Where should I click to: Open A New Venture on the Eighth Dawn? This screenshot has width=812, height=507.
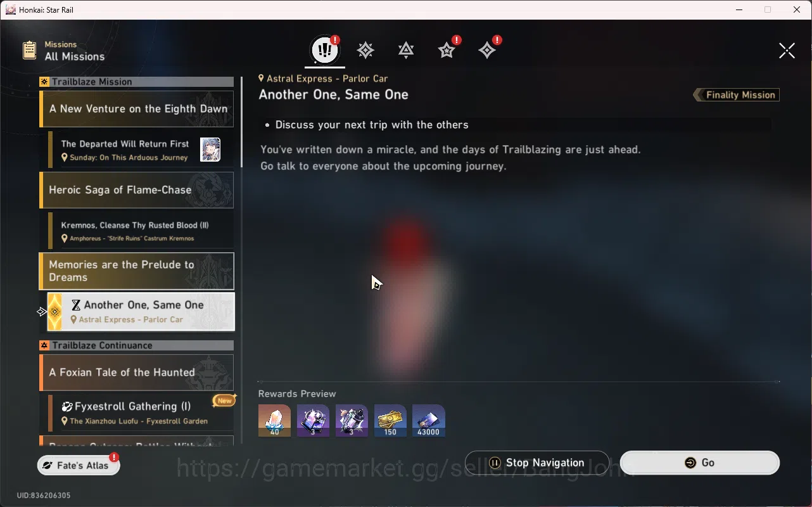[x=137, y=109]
